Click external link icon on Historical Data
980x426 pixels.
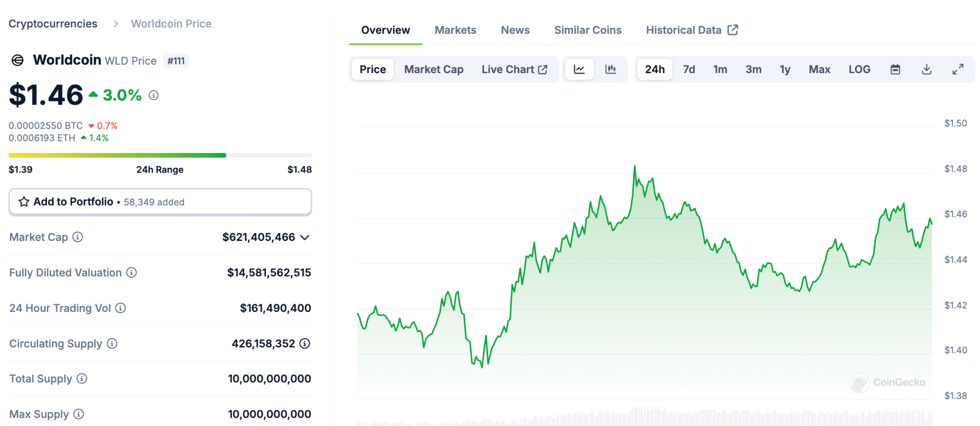tap(733, 30)
